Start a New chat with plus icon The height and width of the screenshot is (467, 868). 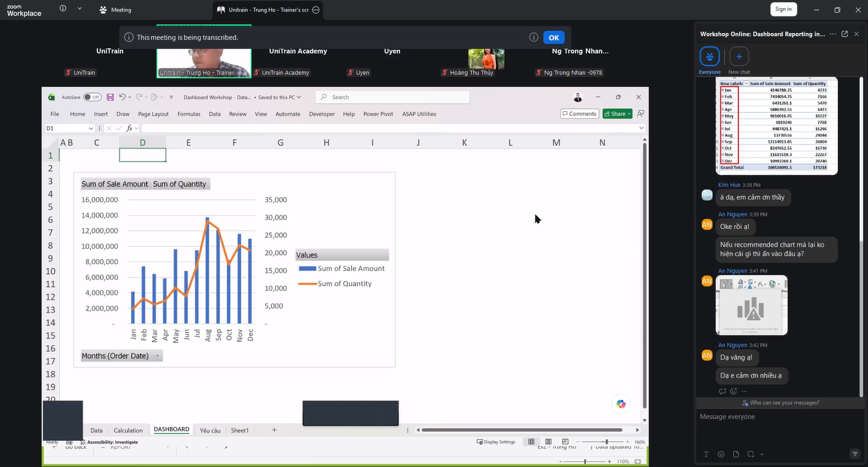738,57
